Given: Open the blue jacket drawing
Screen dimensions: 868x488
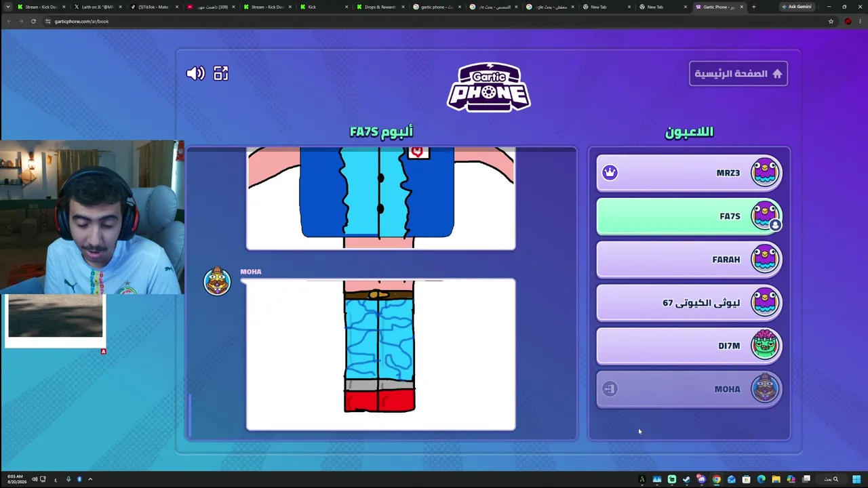Looking at the screenshot, I should tap(380, 199).
